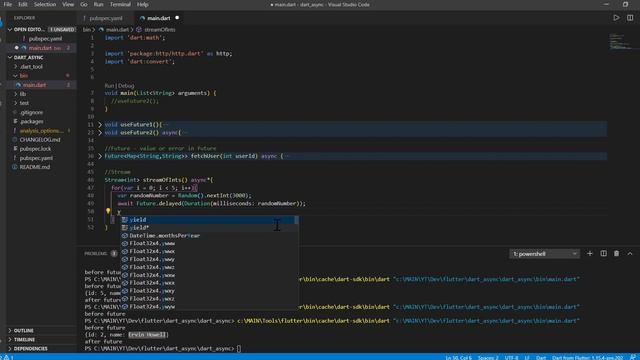The width and height of the screenshot is (640, 360).
Task: Click the README.md info icon
Action: pyautogui.click(x=15, y=167)
